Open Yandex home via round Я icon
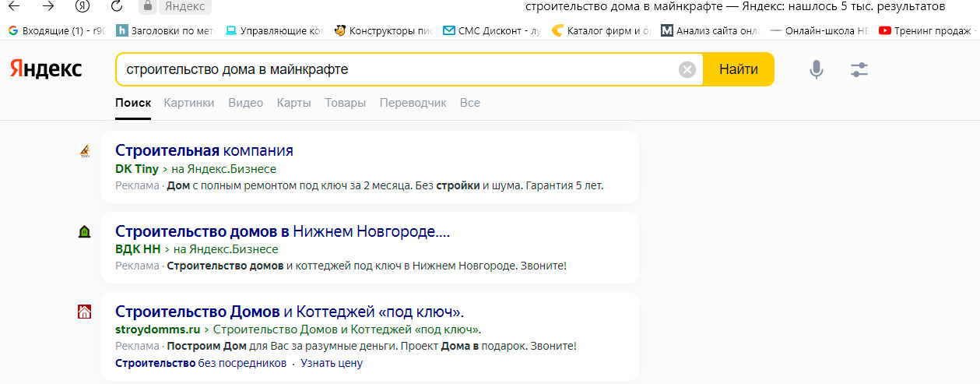This screenshot has width=980, height=384. pos(83,6)
